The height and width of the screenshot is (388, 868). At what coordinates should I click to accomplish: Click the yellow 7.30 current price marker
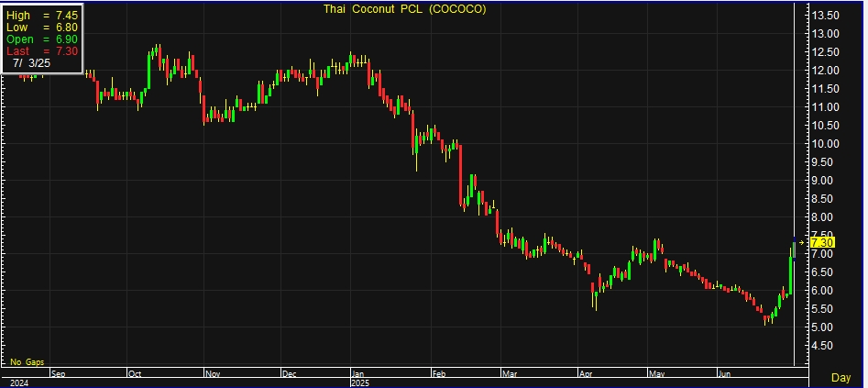[822, 243]
